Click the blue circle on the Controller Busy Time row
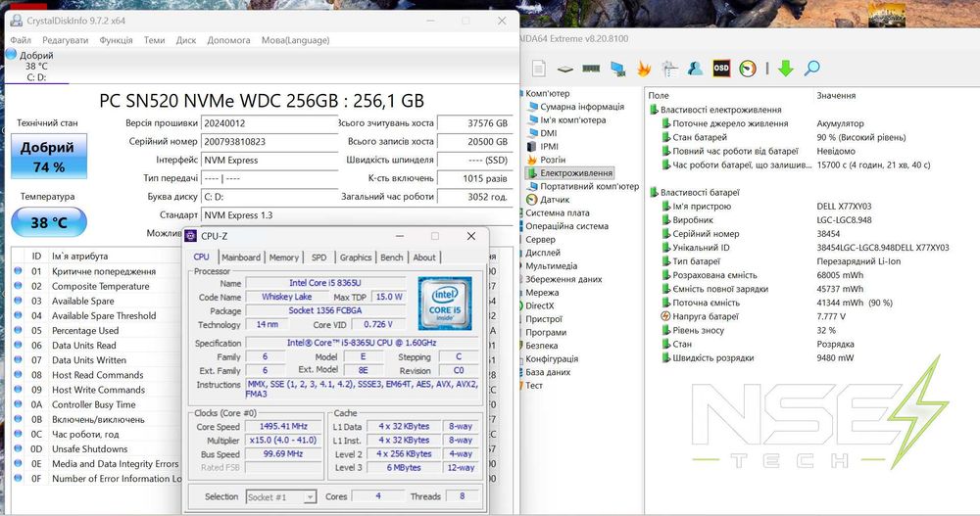Viewport: 980px width, 516px height. click(x=18, y=404)
